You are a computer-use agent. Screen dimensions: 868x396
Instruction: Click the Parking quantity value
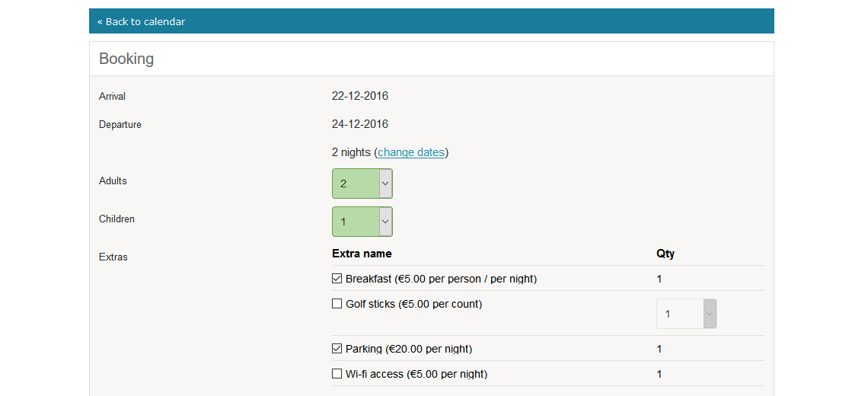[x=659, y=349]
